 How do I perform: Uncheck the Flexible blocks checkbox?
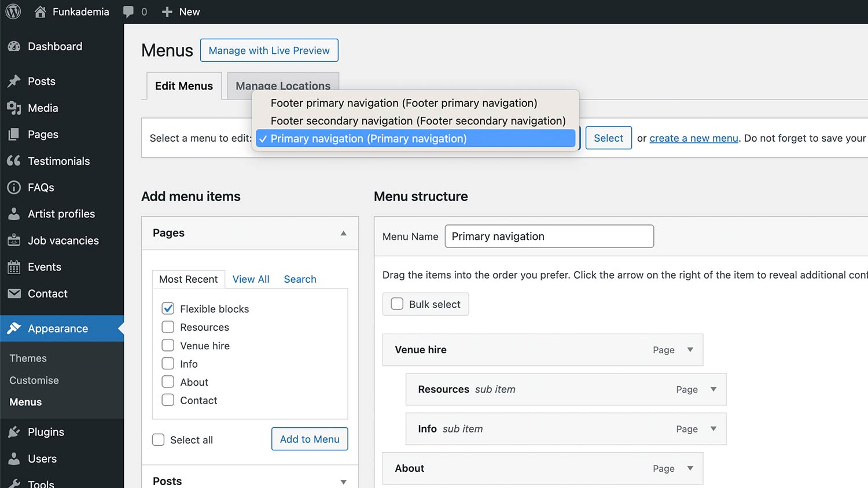coord(168,309)
